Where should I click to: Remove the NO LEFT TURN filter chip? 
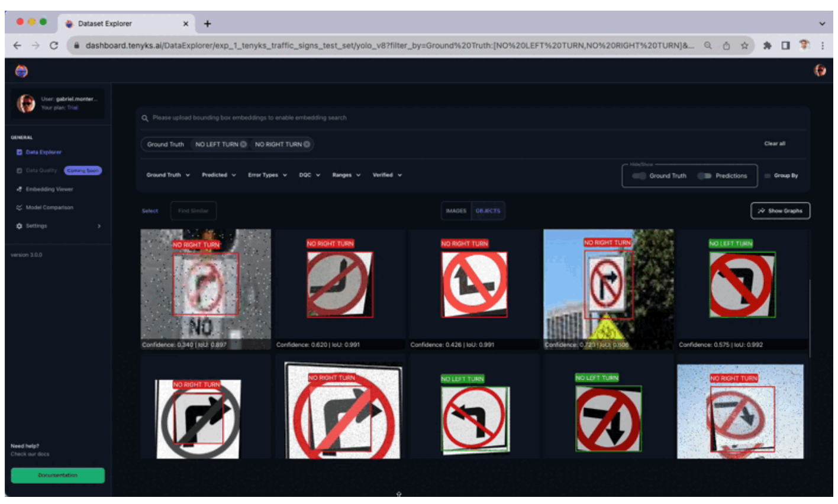(x=242, y=144)
